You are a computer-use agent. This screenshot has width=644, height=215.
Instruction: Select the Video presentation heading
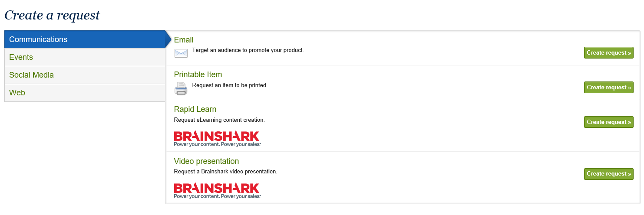pos(206,161)
